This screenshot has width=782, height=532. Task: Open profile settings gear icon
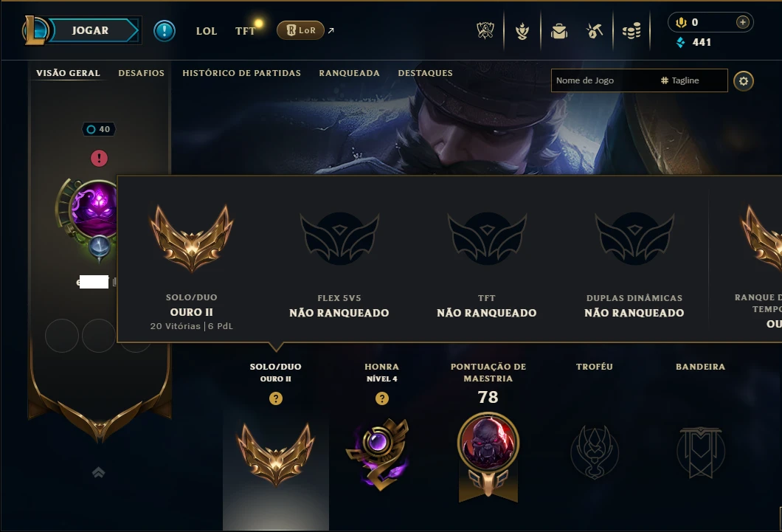pyautogui.click(x=744, y=80)
